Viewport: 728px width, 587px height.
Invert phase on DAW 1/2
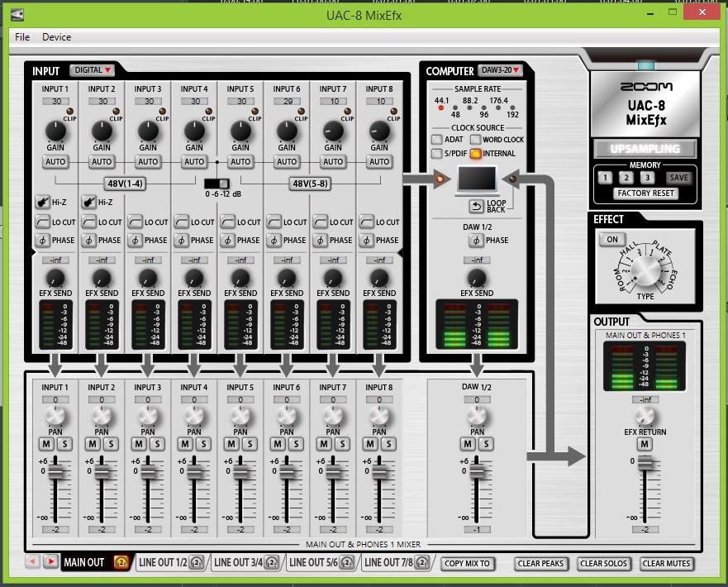[476, 240]
